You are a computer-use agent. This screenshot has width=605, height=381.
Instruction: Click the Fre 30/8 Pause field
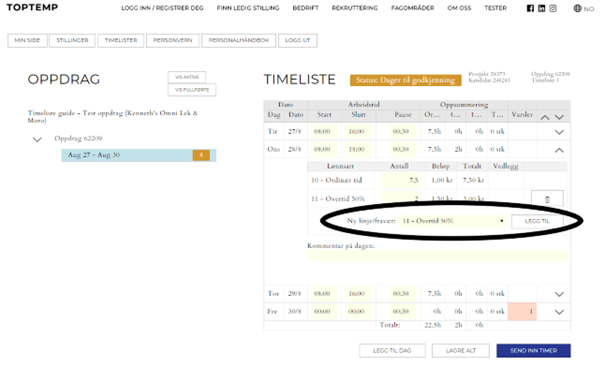point(402,312)
